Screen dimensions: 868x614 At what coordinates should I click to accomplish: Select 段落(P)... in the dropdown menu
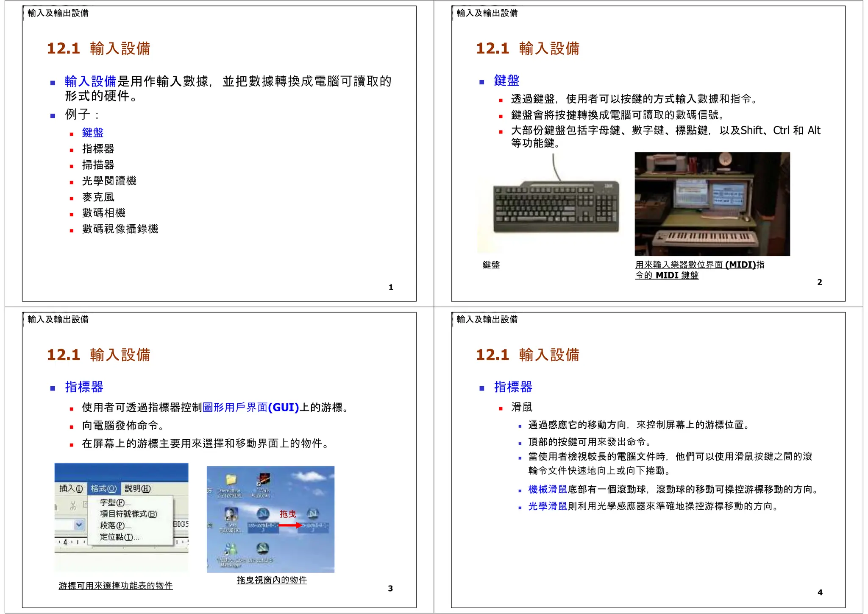tap(115, 525)
